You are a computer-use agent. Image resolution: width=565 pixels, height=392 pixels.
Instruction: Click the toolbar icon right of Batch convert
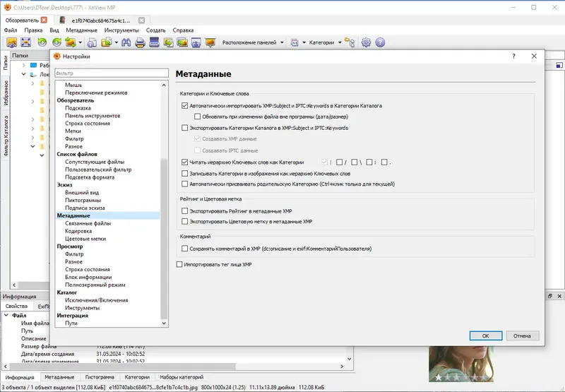[182, 42]
